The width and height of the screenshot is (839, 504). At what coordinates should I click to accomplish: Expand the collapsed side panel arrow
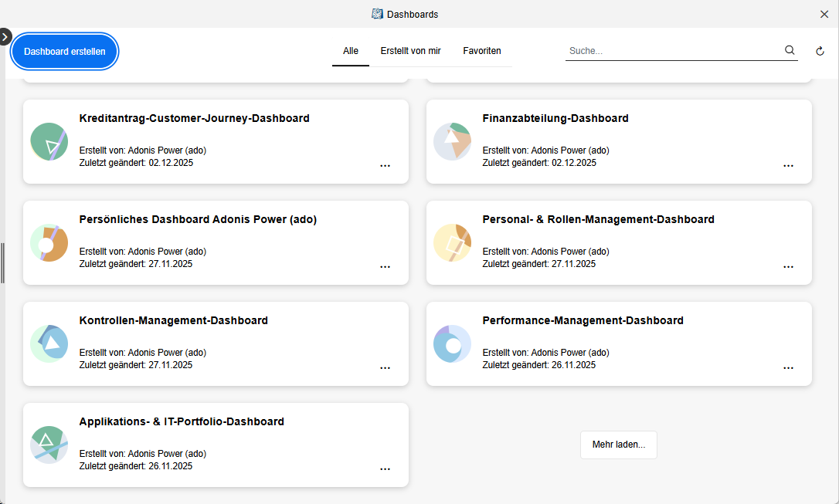point(5,37)
